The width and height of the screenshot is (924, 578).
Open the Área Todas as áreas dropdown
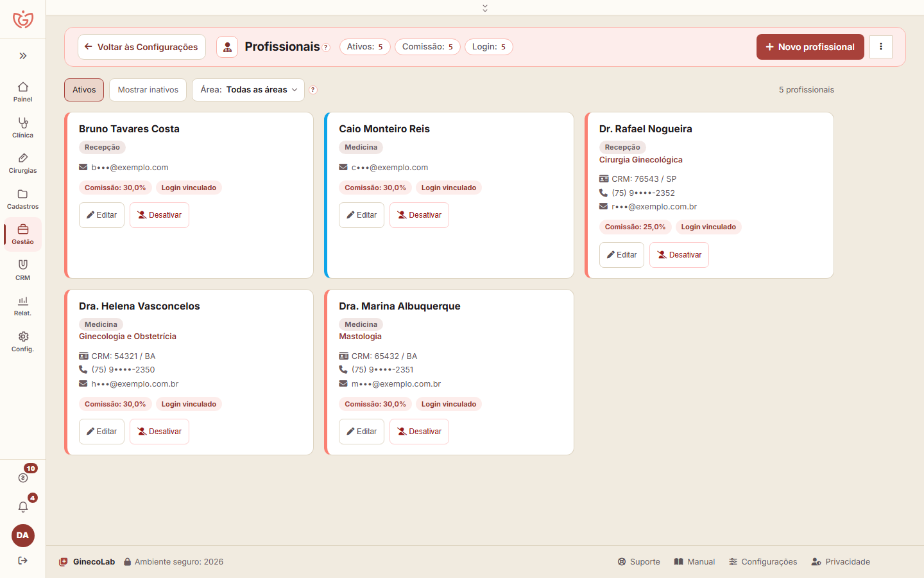click(x=248, y=90)
